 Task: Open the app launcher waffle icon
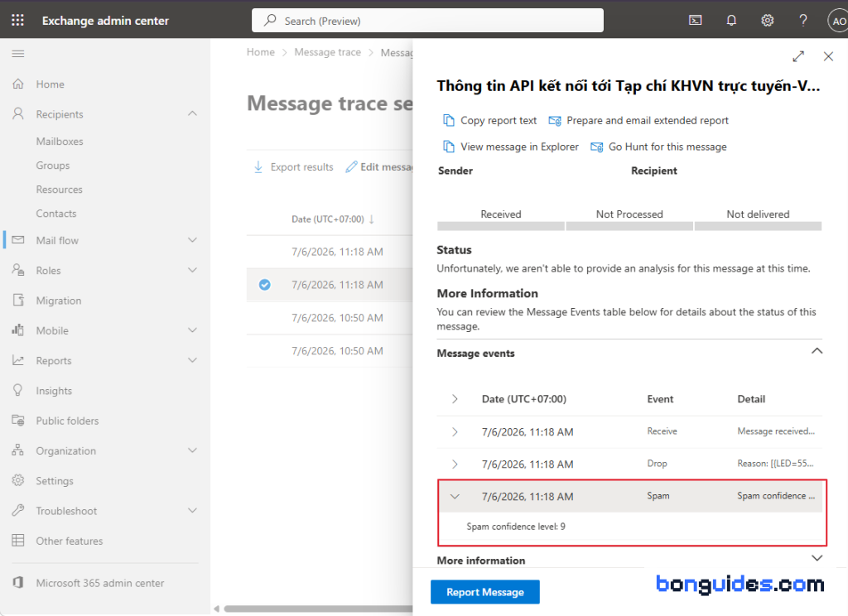18,21
